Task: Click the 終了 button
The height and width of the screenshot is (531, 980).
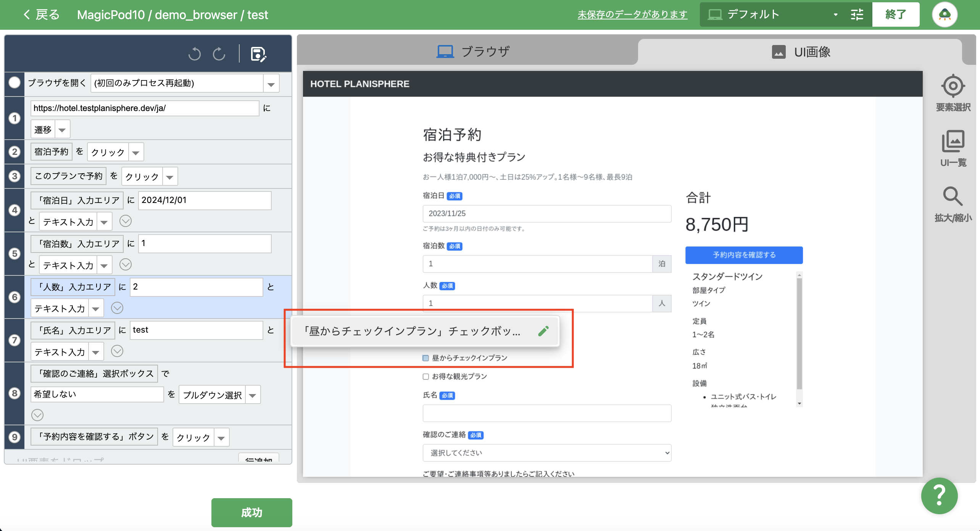Action: click(896, 15)
